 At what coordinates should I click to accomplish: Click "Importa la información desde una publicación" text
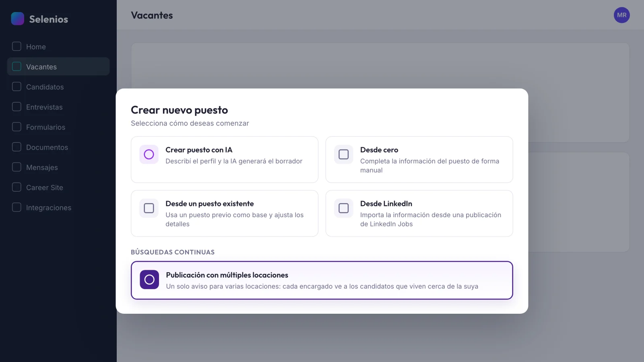coord(431,219)
